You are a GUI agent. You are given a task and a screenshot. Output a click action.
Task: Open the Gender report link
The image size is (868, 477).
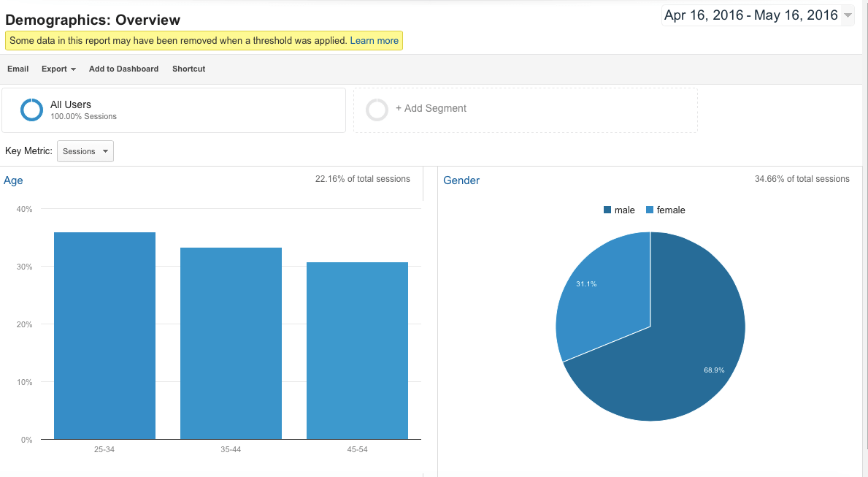[461, 180]
